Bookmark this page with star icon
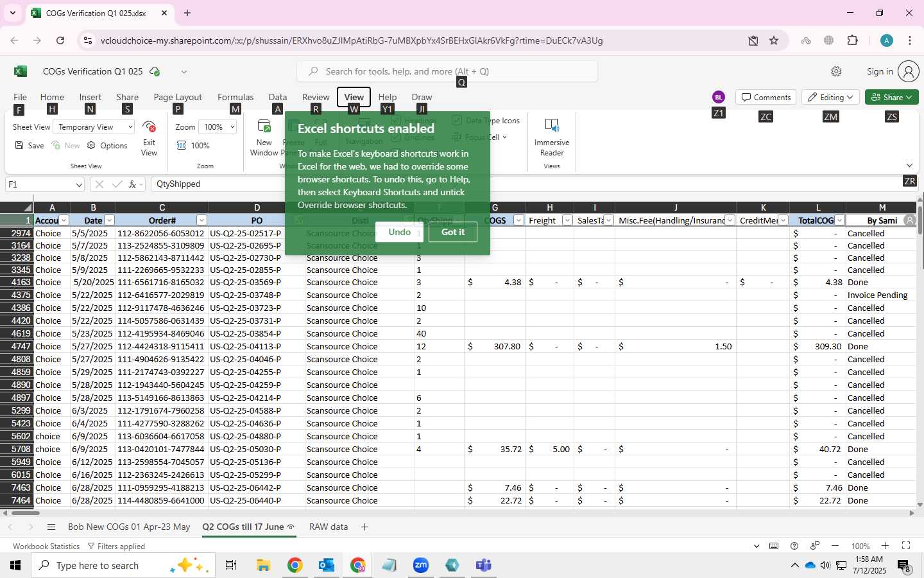Image resolution: width=924 pixels, height=578 pixels. click(x=774, y=40)
